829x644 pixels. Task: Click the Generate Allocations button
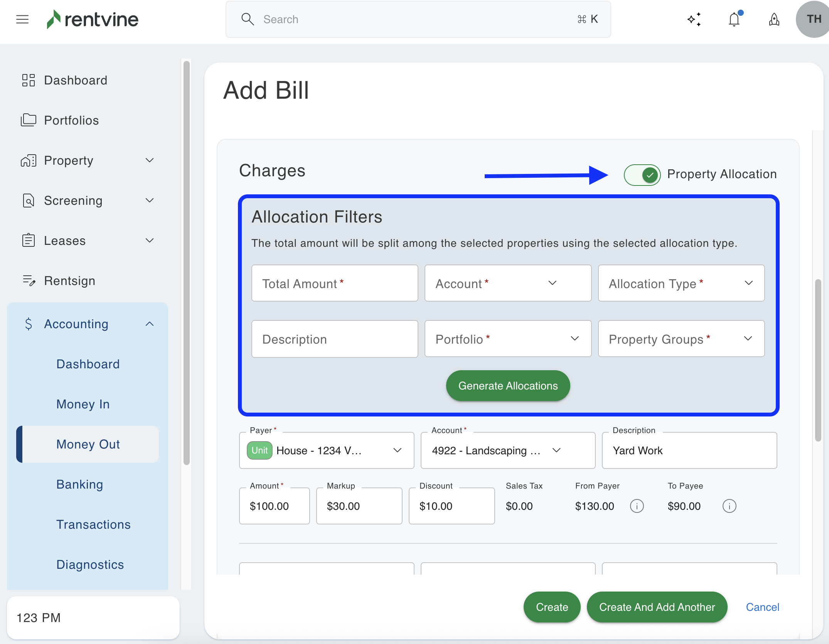point(508,386)
